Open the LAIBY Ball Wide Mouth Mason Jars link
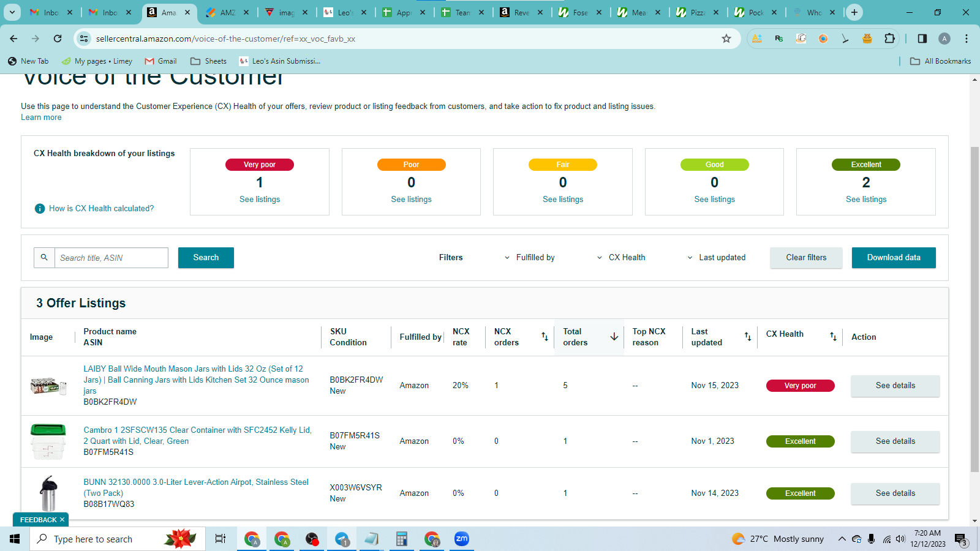This screenshot has width=980, height=551. [x=196, y=380]
